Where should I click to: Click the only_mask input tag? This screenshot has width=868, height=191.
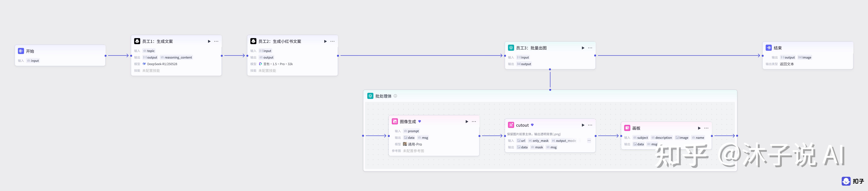pyautogui.click(x=538, y=141)
